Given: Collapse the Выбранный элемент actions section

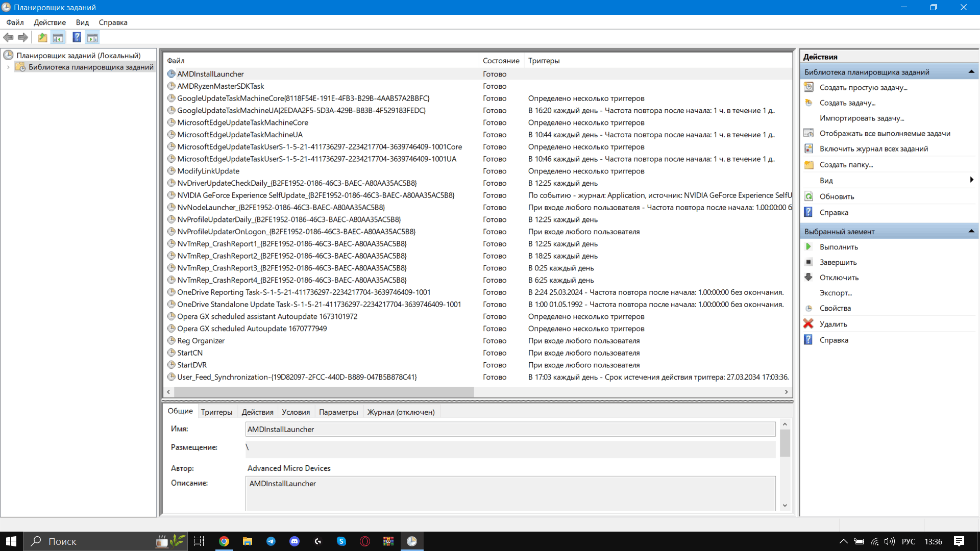Looking at the screenshot, I should pos(971,232).
